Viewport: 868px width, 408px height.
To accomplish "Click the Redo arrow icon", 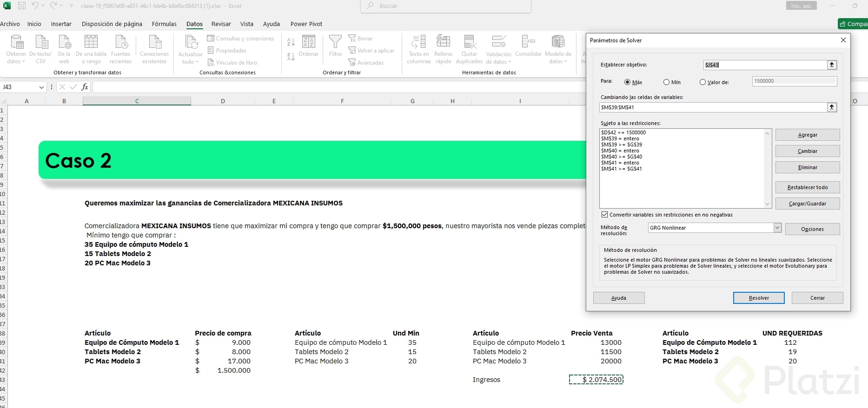I will (x=53, y=6).
